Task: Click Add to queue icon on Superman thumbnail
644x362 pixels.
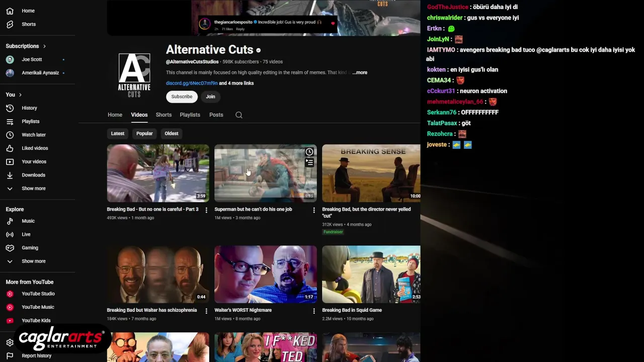Action: point(309,162)
